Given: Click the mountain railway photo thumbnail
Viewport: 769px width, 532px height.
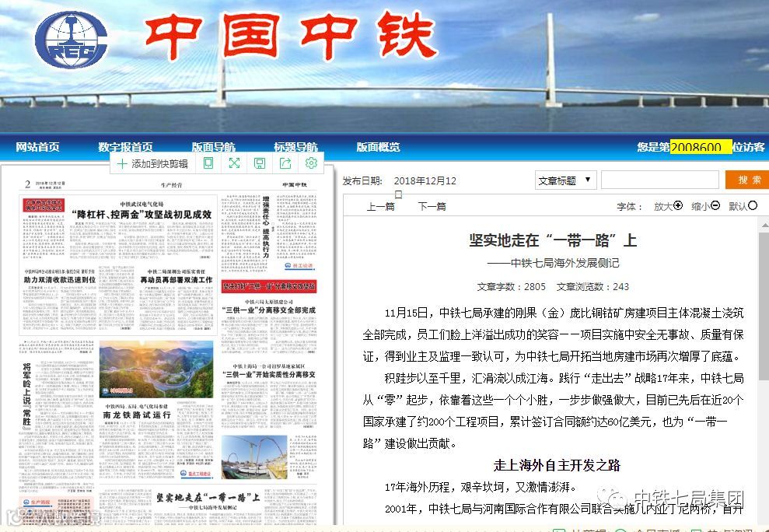Looking at the screenshot, I should [156, 369].
